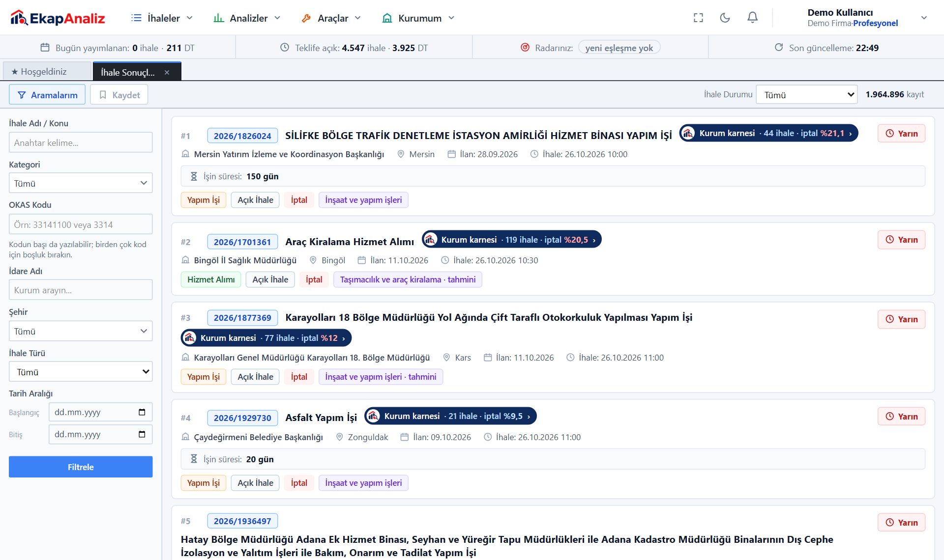The image size is (944, 560).
Task: Click calendar icon beside Bugün yayımlanan
Action: [45, 48]
